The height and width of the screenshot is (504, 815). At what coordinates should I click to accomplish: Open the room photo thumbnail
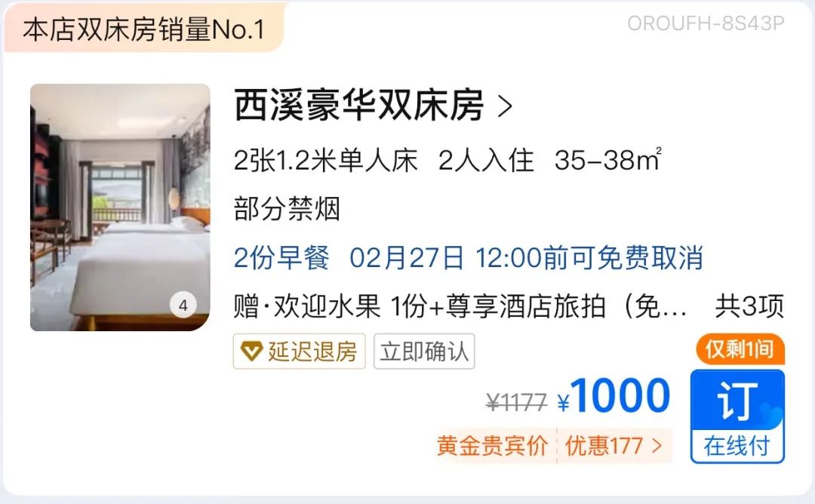tap(120, 207)
